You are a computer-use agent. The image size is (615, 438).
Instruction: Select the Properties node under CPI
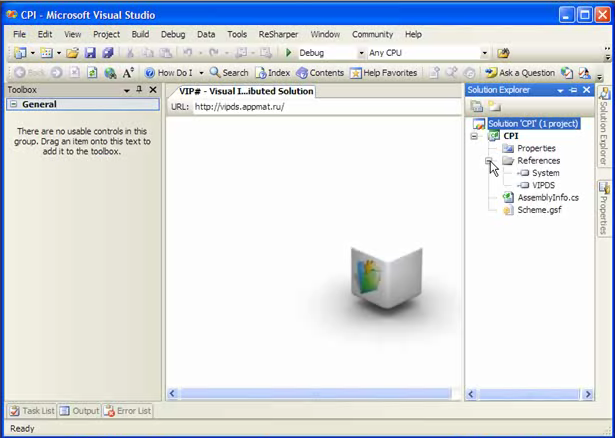[536, 149]
